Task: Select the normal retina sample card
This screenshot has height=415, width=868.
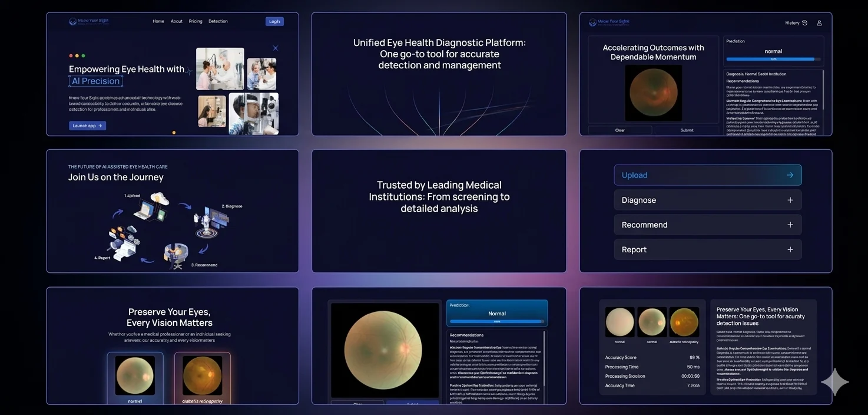Action: click(x=135, y=378)
